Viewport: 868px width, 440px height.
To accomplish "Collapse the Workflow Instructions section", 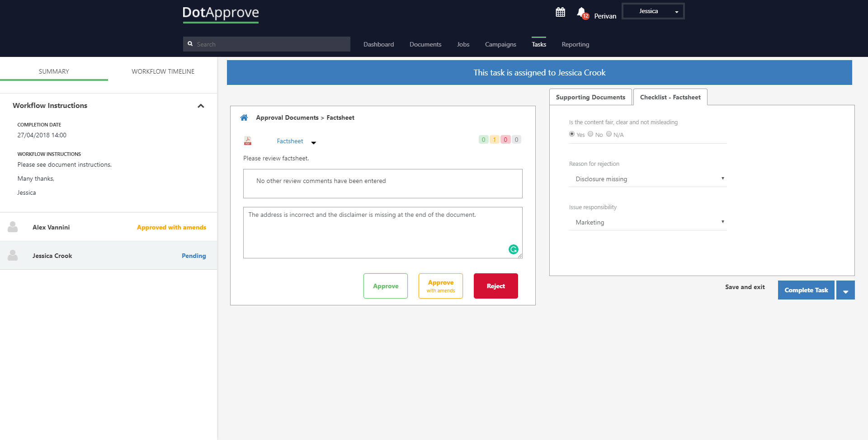I will pos(201,106).
